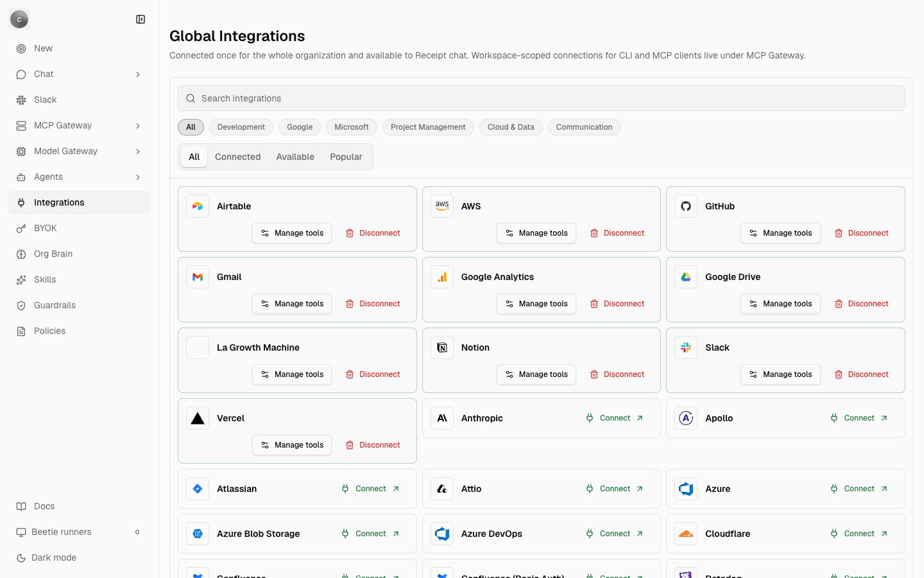Click the Atlassian logo icon
This screenshot has width=924, height=578.
pyautogui.click(x=198, y=489)
